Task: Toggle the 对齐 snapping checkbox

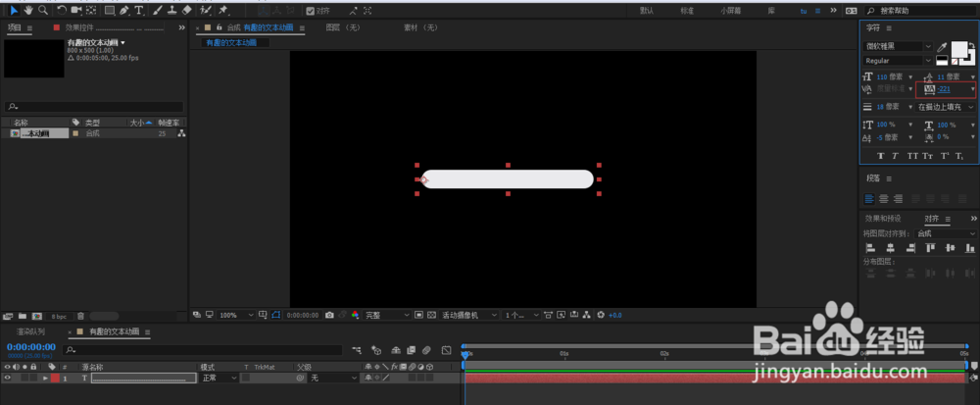Action: coord(311,10)
